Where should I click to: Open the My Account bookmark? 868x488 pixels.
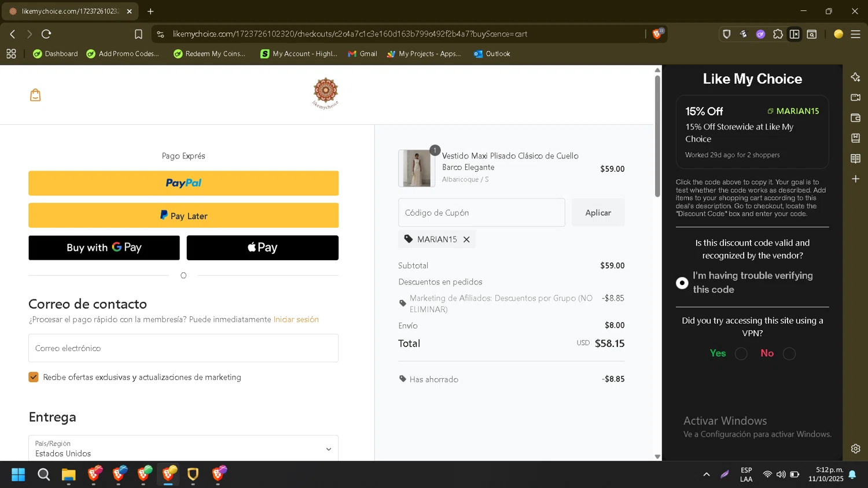coord(299,54)
